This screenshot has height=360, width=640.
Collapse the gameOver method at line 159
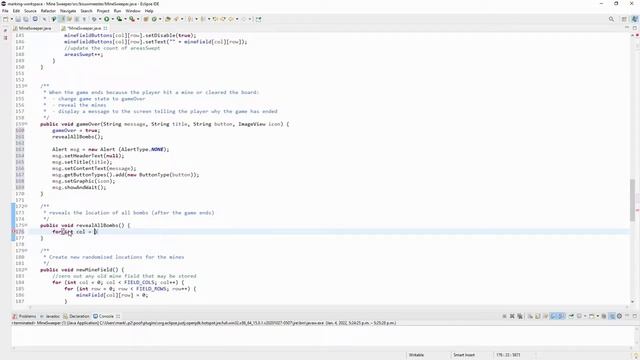(x=27, y=124)
